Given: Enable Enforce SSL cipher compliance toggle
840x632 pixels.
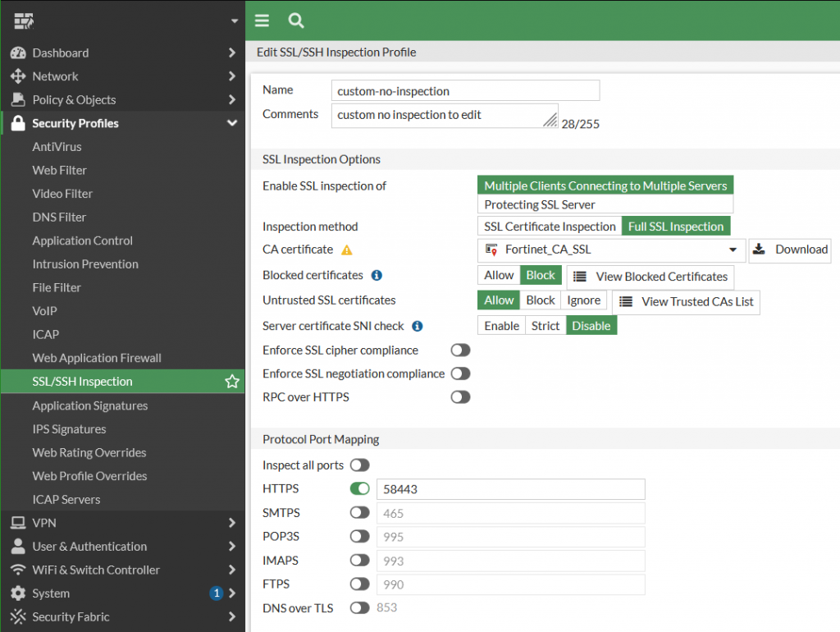Looking at the screenshot, I should (460, 350).
